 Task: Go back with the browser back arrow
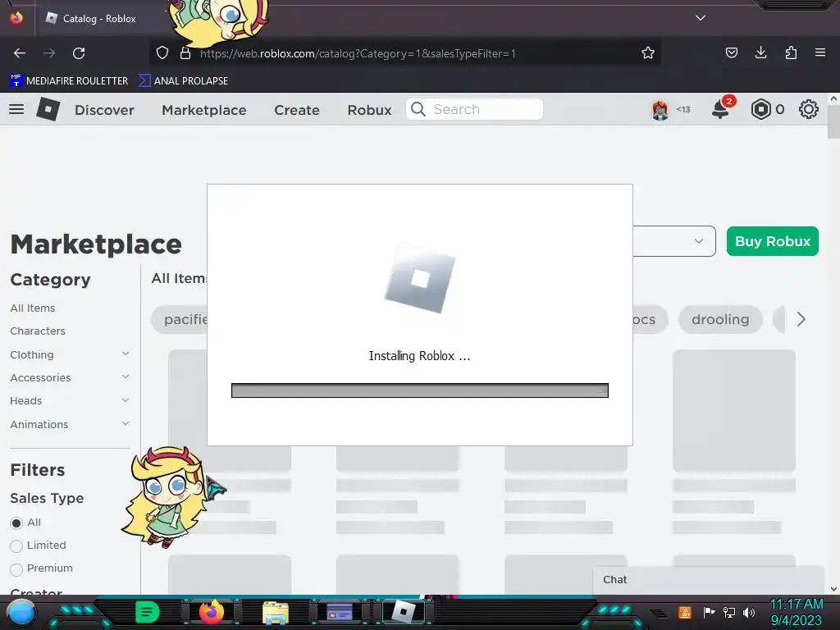(x=20, y=53)
